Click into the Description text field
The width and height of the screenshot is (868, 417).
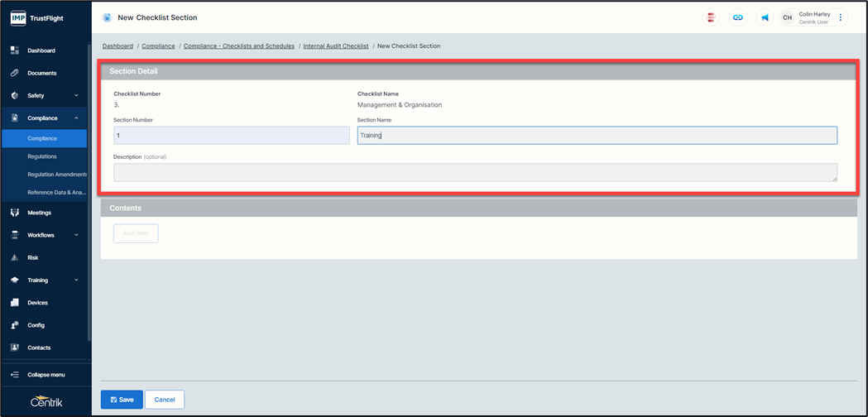(x=475, y=172)
